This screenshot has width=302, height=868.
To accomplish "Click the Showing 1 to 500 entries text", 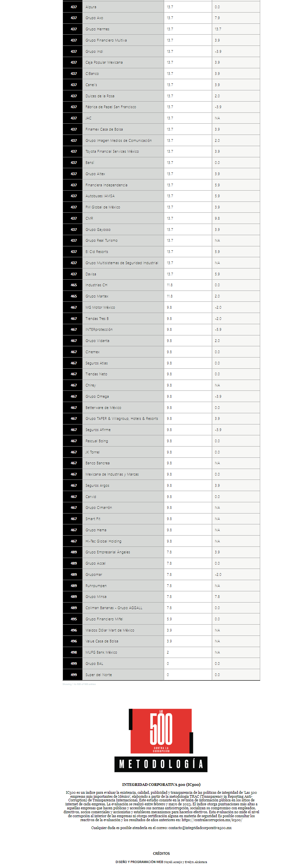I will [79, 684].
